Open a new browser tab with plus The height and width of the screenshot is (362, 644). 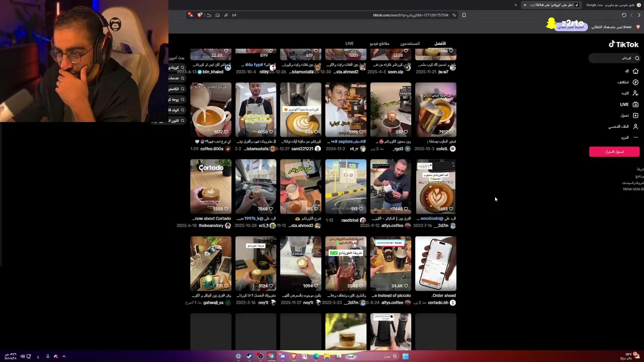(515, 5)
